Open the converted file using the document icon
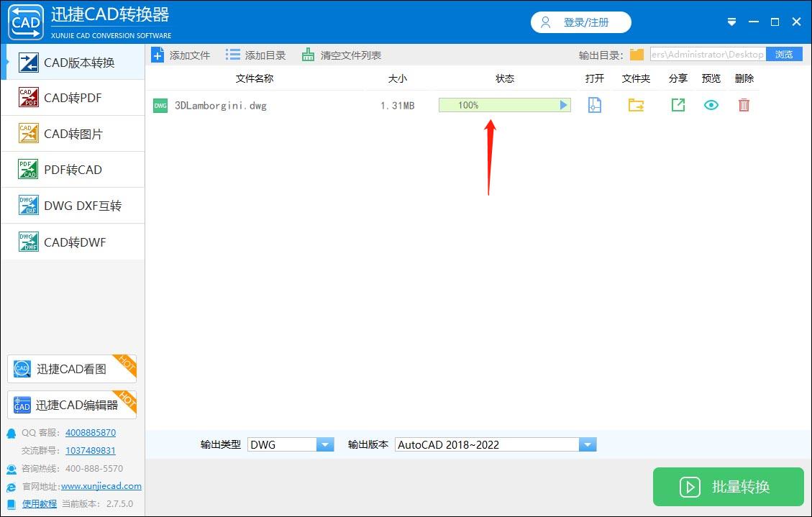Viewport: 812px width, 517px height. [x=594, y=105]
